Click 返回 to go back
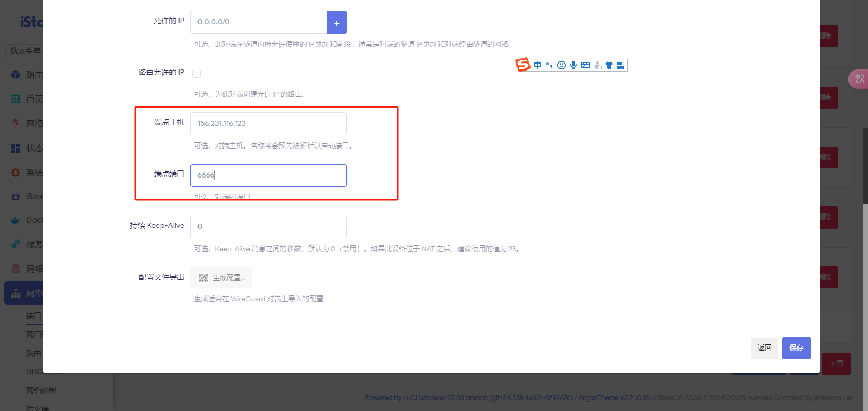Image resolution: width=868 pixels, height=411 pixels. point(764,348)
